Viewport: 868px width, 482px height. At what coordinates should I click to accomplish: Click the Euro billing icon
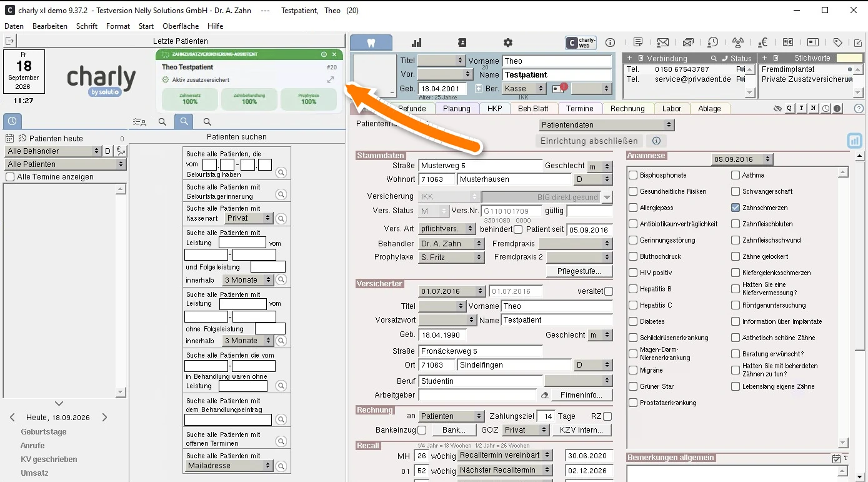tap(762, 43)
